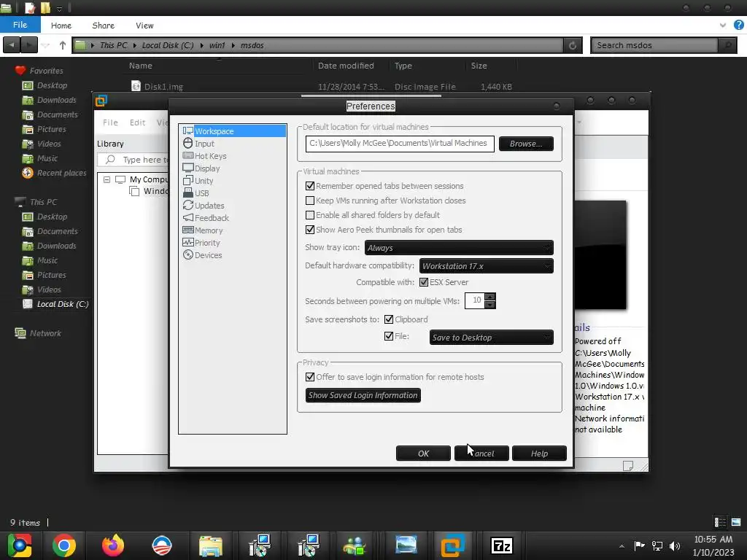This screenshot has width=747, height=560.
Task: Toggle Offer to save login information
Action: click(309, 377)
